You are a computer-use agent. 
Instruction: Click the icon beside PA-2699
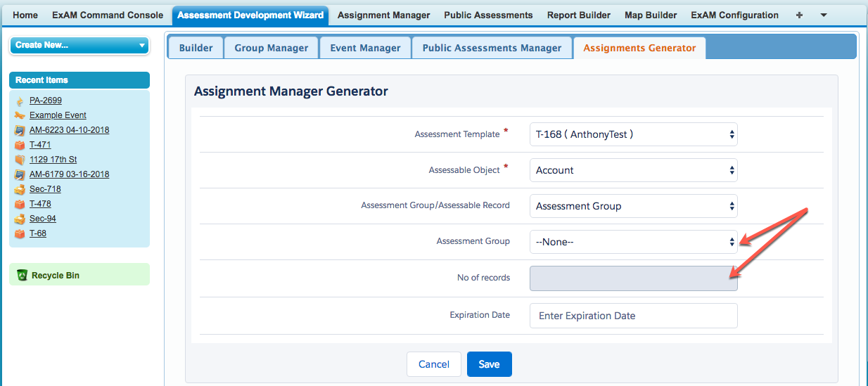pos(20,101)
